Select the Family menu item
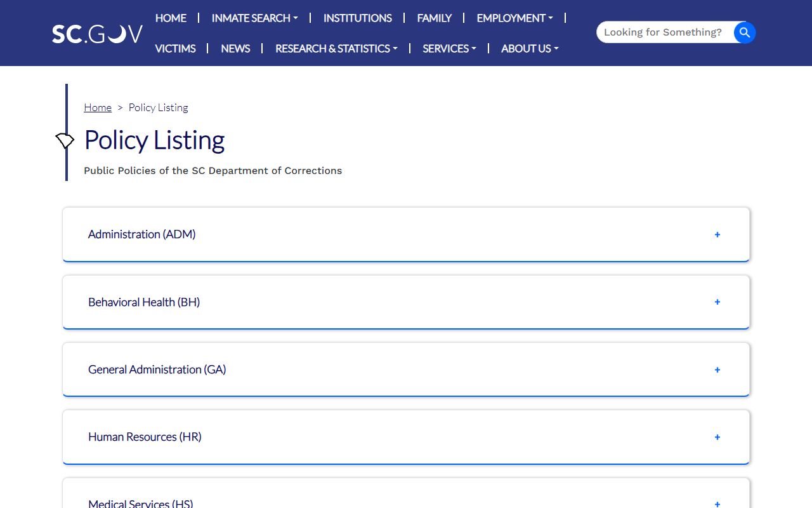The width and height of the screenshot is (812, 508). tap(435, 18)
